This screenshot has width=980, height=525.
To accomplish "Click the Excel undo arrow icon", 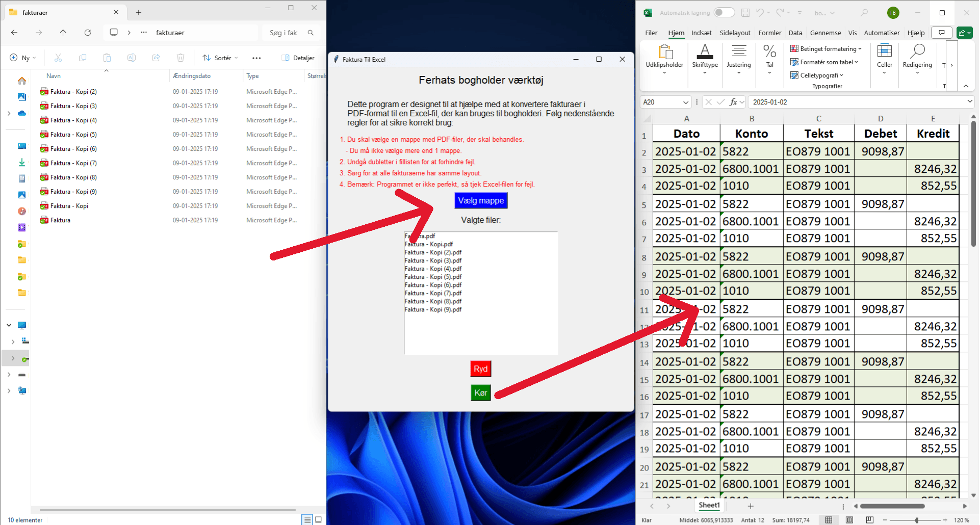I will coord(760,13).
